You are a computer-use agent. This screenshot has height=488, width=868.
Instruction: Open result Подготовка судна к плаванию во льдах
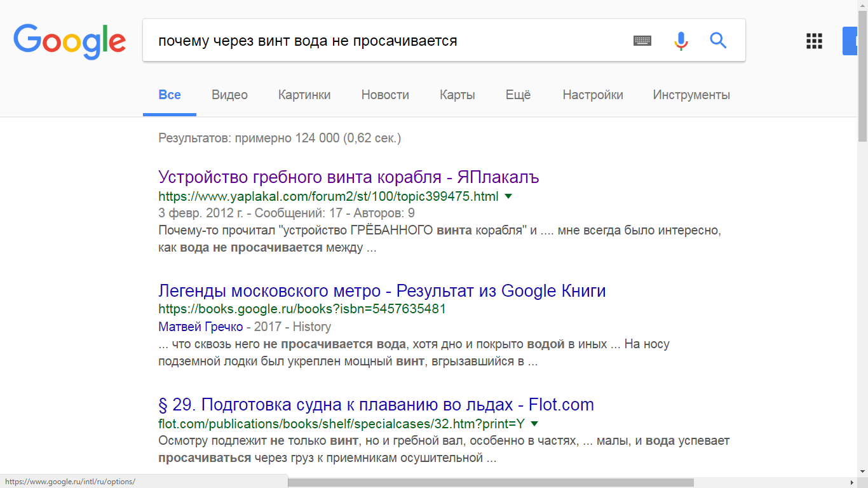376,405
